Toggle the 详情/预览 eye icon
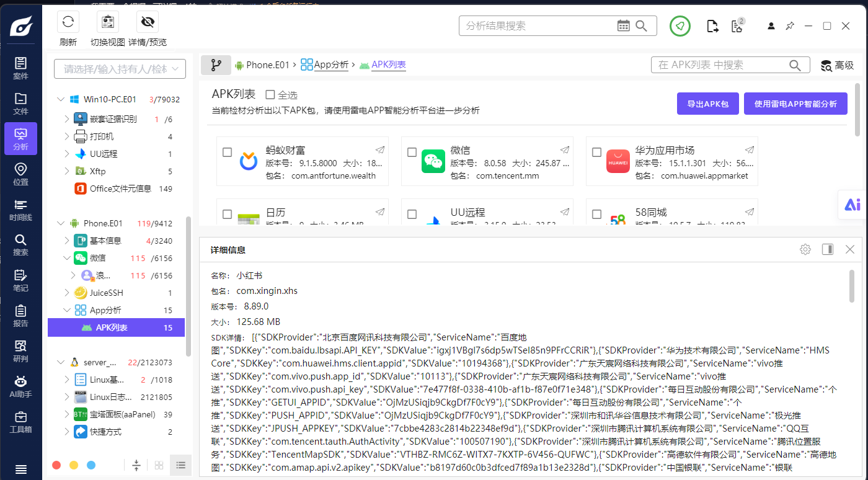The height and width of the screenshot is (480, 868). tap(148, 22)
